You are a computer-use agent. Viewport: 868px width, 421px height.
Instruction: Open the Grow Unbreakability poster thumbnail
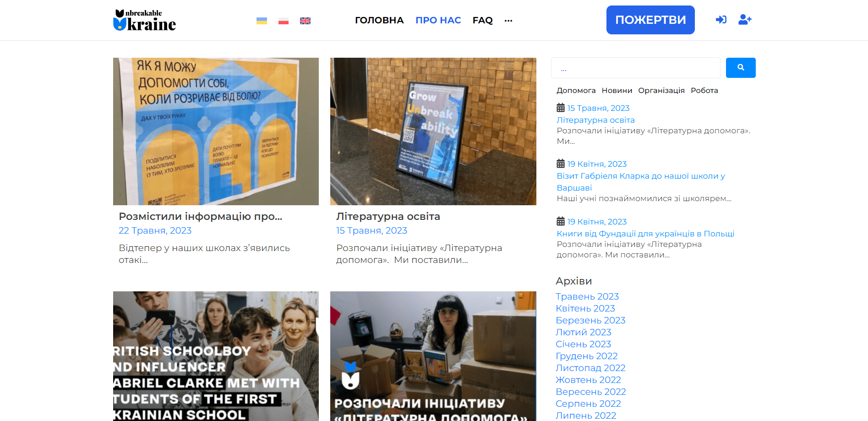[433, 131]
